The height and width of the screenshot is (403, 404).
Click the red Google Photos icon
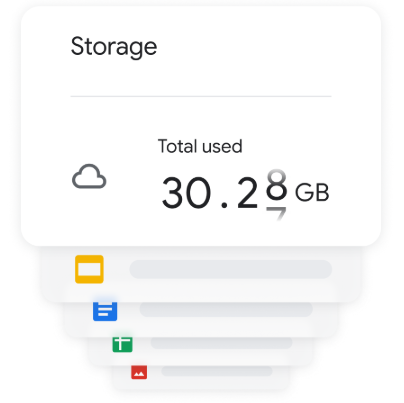139,372
